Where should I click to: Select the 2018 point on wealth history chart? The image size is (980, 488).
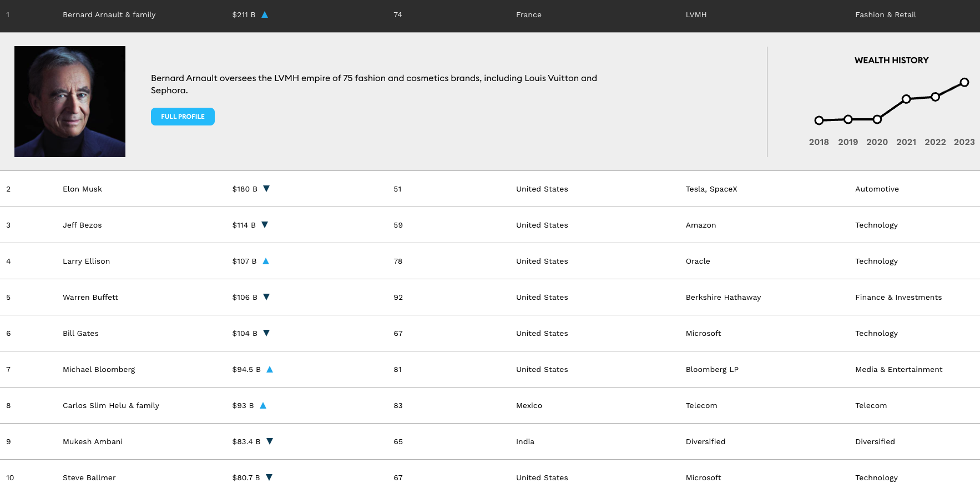tap(819, 120)
